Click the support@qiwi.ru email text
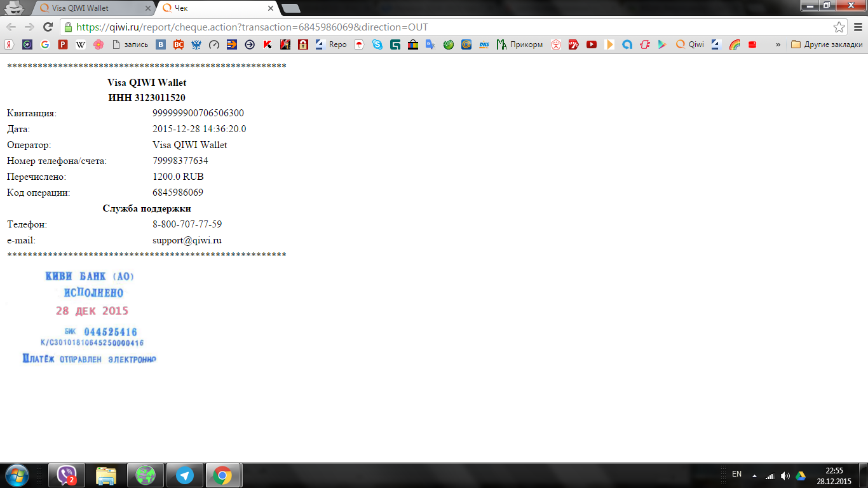The image size is (868, 488). click(187, 241)
